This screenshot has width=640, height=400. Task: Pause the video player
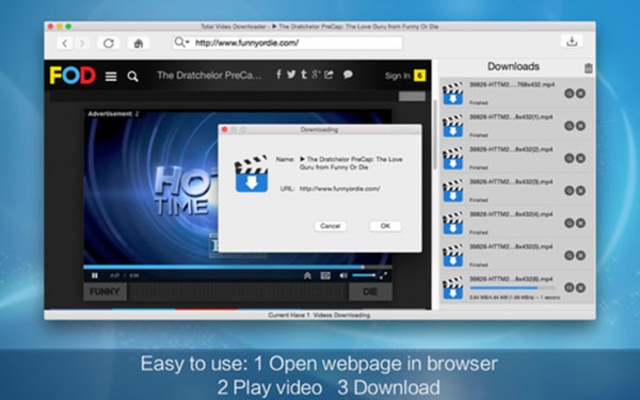[x=95, y=276]
